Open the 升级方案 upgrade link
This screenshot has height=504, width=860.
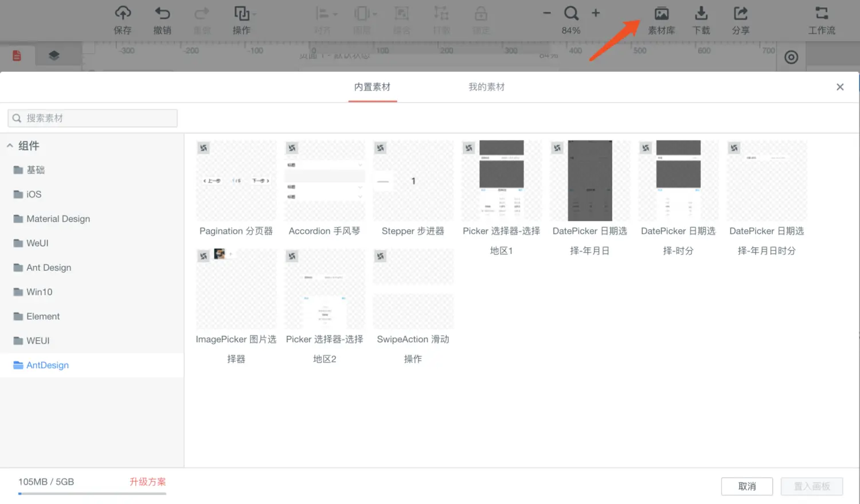147,482
